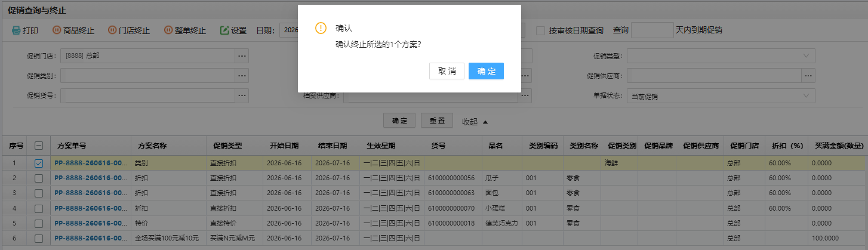
Task: Open the 促销货号 lookup ellipsis button
Action: (242, 95)
